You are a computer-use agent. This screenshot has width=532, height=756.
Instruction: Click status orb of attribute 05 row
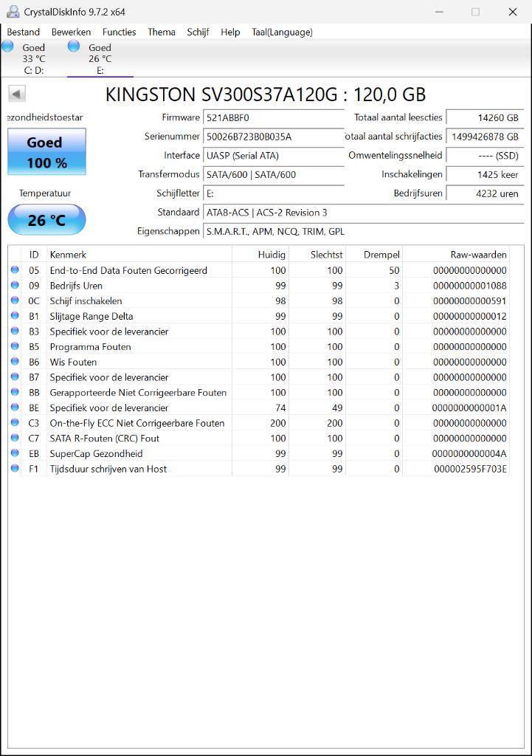click(x=15, y=270)
